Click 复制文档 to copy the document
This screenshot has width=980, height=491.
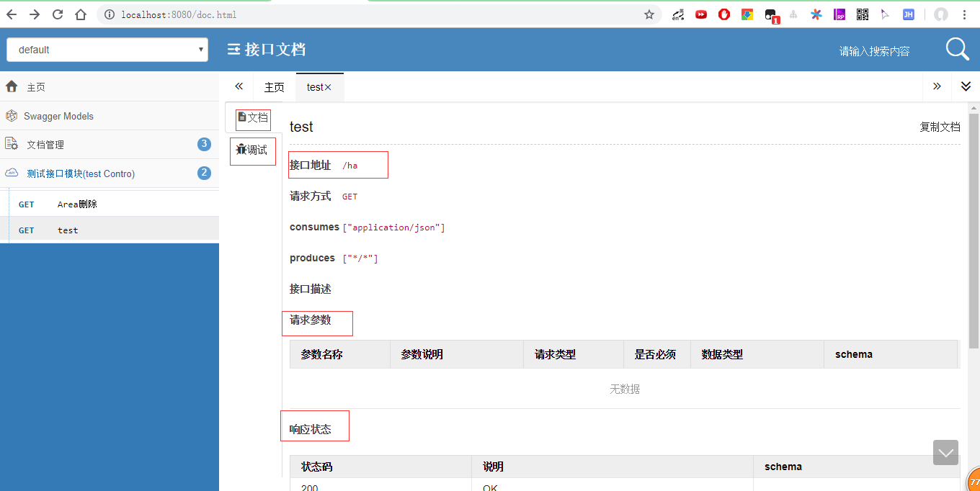(940, 127)
